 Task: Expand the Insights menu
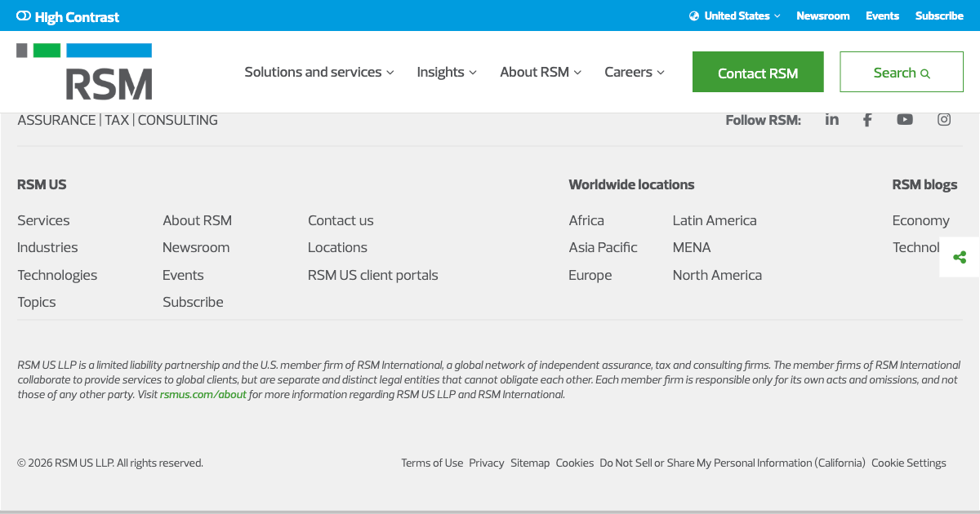447,72
